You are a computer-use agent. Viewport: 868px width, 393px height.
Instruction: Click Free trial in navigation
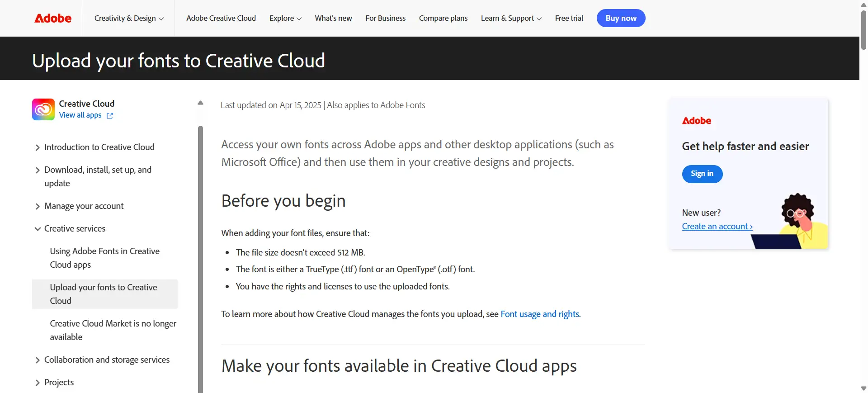click(x=569, y=18)
